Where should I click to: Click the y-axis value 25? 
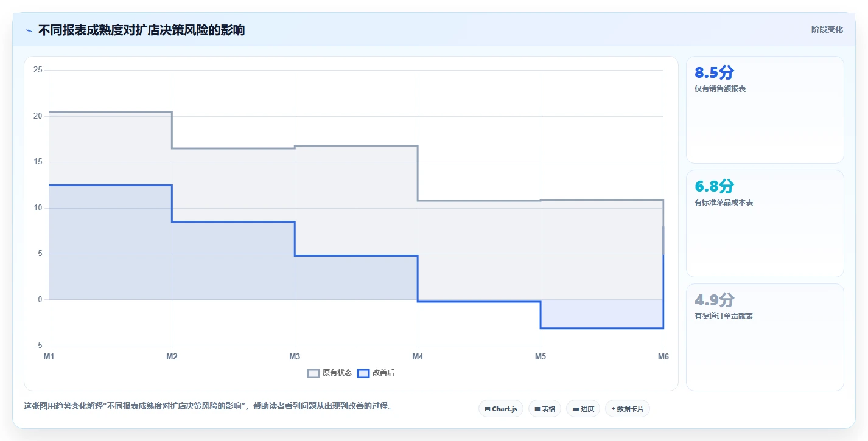tap(38, 70)
